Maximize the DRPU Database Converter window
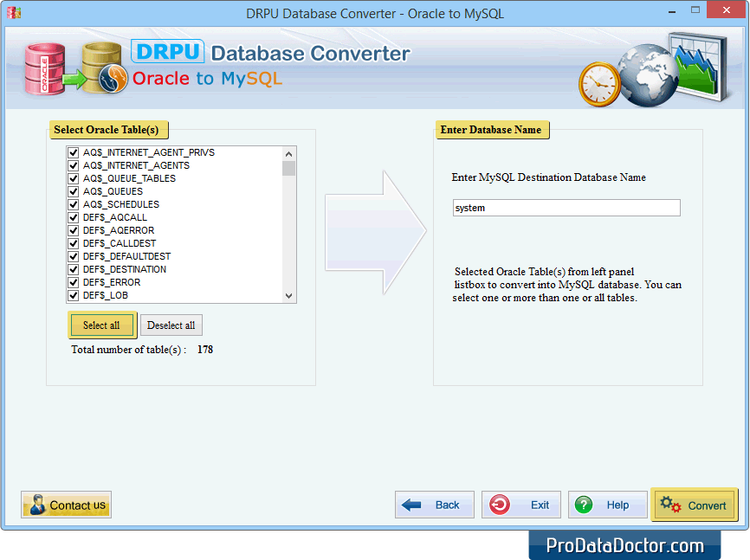The image size is (750, 560). tap(695, 10)
